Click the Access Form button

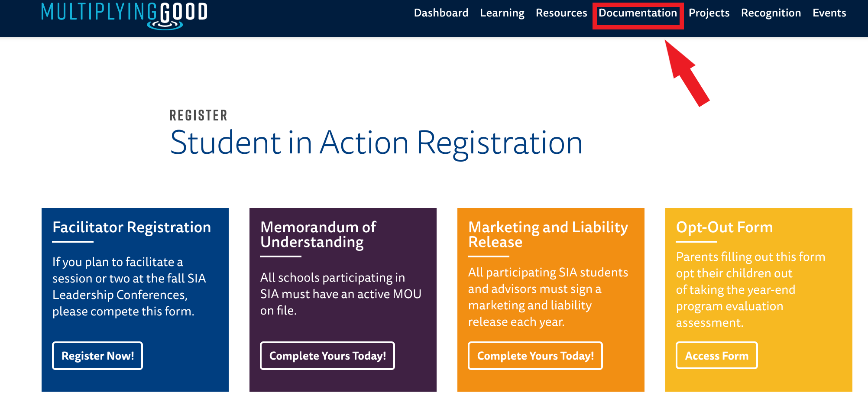tap(717, 355)
